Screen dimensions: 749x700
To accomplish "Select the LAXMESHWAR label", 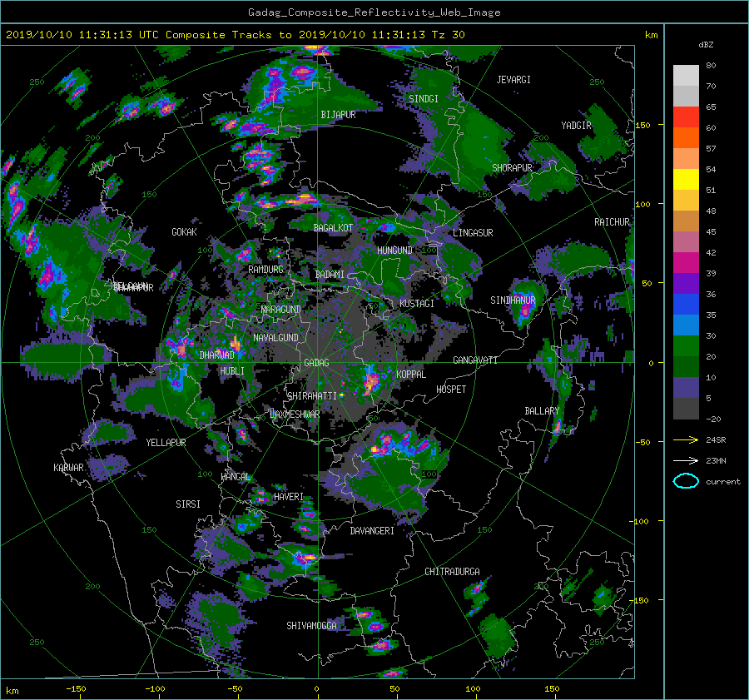I will coord(295,415).
